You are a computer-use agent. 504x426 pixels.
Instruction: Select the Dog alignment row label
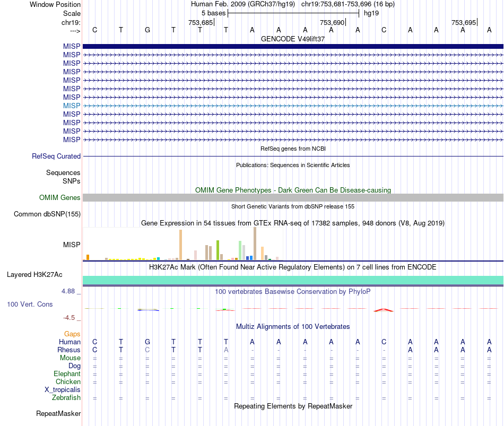(74, 366)
